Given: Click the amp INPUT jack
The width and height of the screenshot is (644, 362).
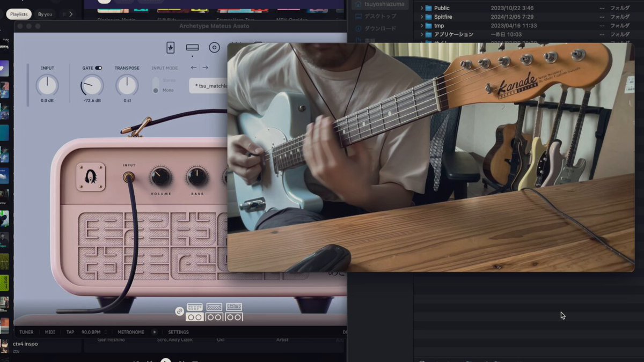Looking at the screenshot, I should 129,176.
